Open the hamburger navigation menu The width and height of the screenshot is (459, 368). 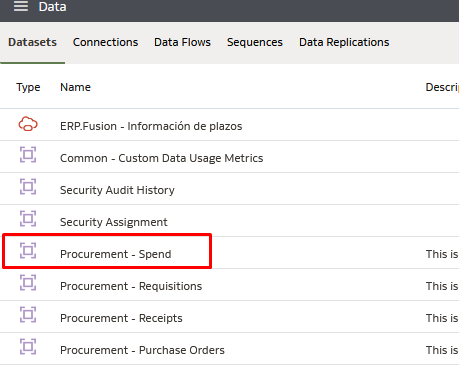point(21,6)
